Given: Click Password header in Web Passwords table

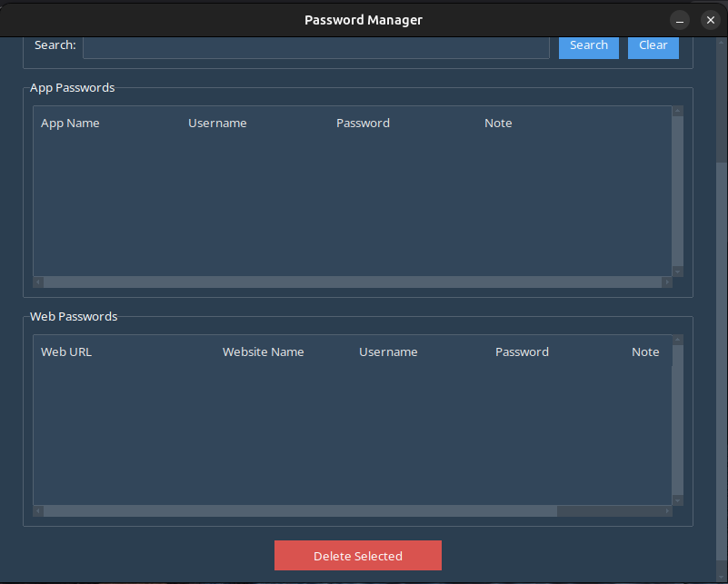Looking at the screenshot, I should [522, 352].
